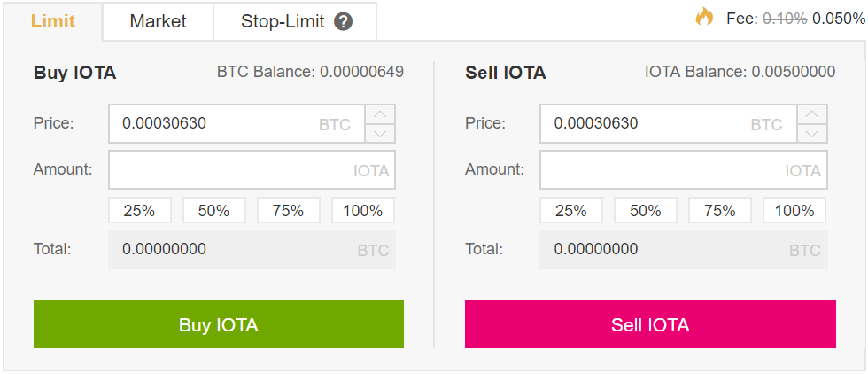Choose 50% in the Buy IOTA panel
Viewport: 868px width, 374px height.
point(213,211)
